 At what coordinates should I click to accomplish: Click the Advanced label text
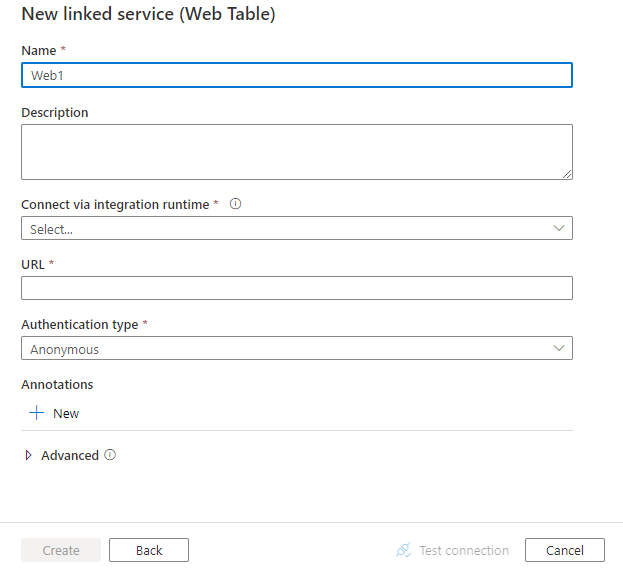click(x=70, y=455)
